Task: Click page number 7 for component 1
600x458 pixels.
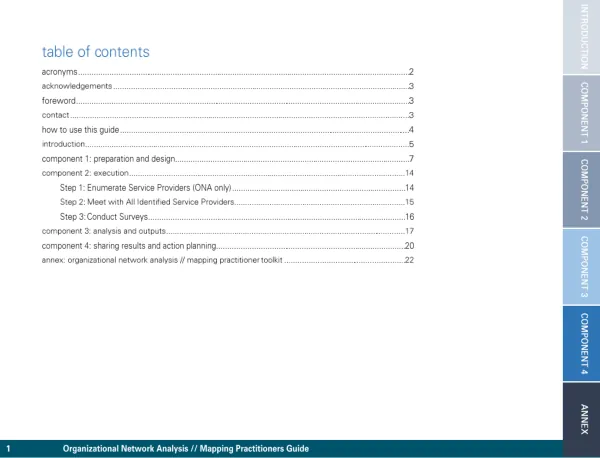Action: 411,159
